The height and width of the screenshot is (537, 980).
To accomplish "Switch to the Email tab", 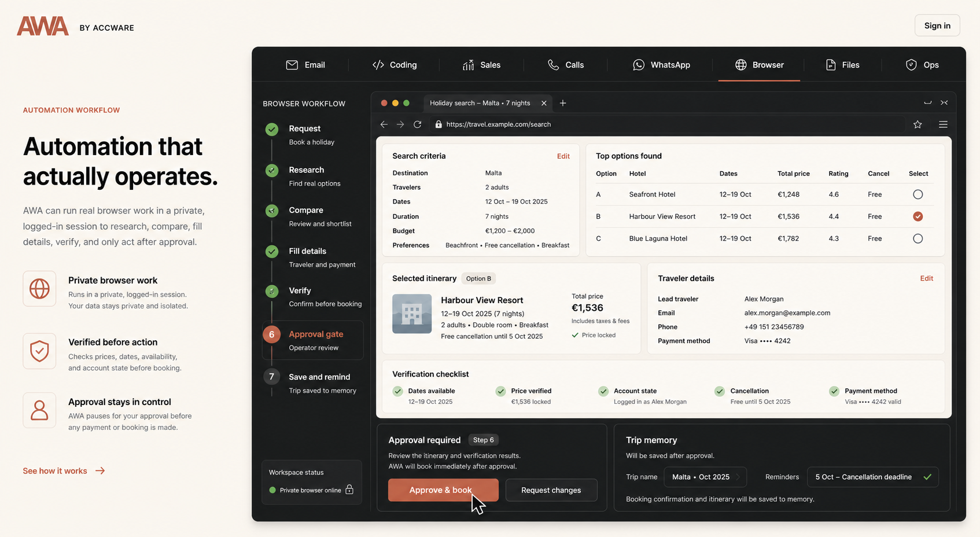I will pyautogui.click(x=305, y=65).
